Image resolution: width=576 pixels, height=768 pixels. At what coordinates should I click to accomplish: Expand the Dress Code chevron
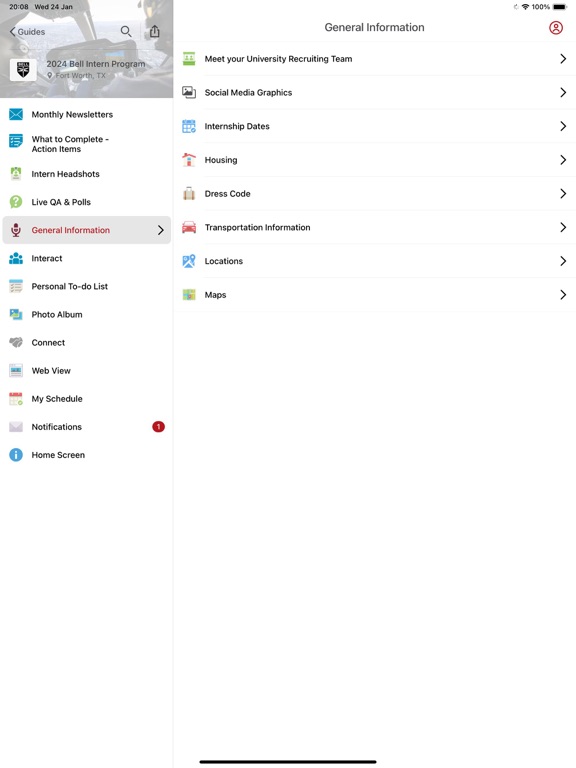(x=563, y=193)
